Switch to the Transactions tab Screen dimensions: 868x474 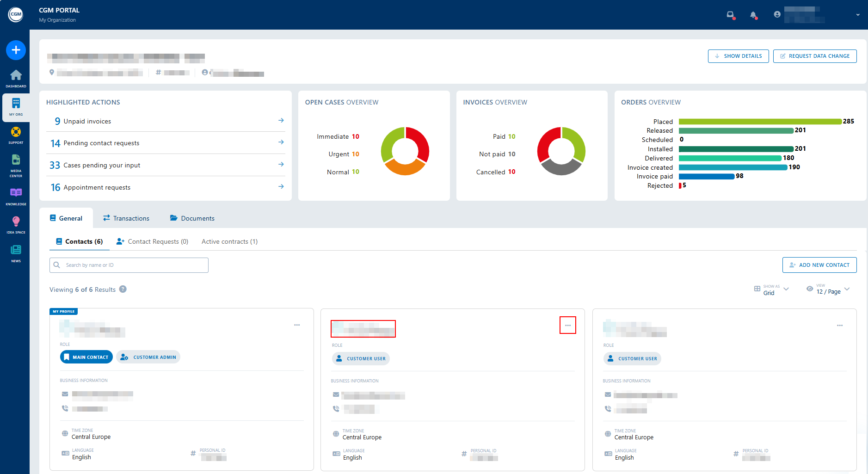point(126,218)
